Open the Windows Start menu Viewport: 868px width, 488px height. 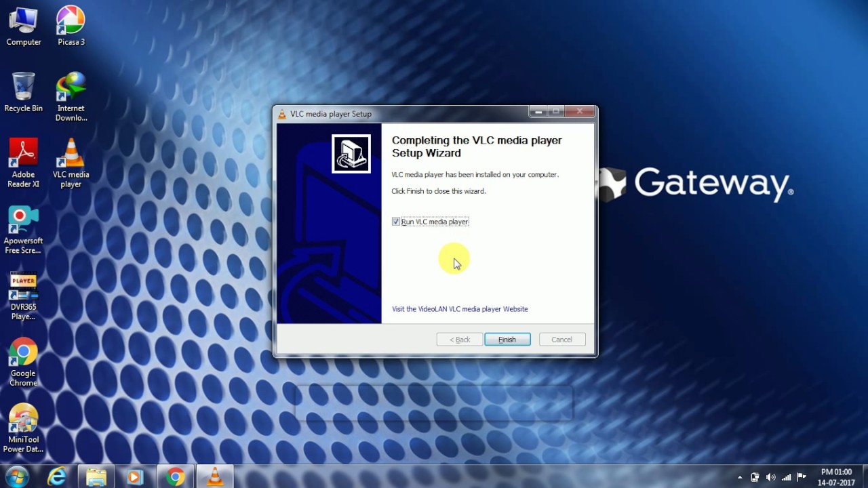[17, 476]
